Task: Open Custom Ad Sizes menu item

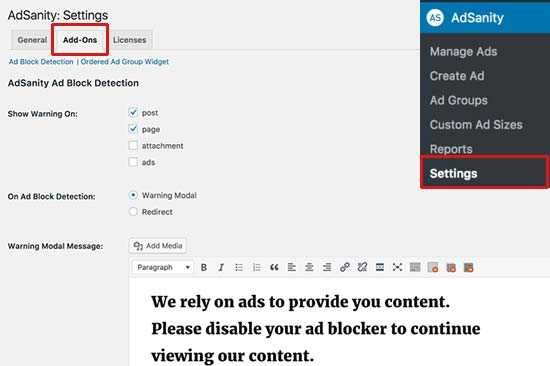Action: 476,125
